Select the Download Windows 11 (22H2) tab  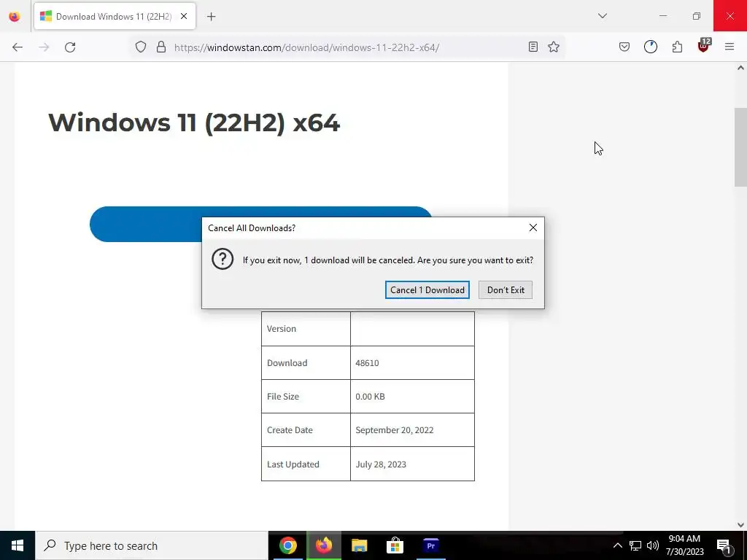pyautogui.click(x=115, y=17)
